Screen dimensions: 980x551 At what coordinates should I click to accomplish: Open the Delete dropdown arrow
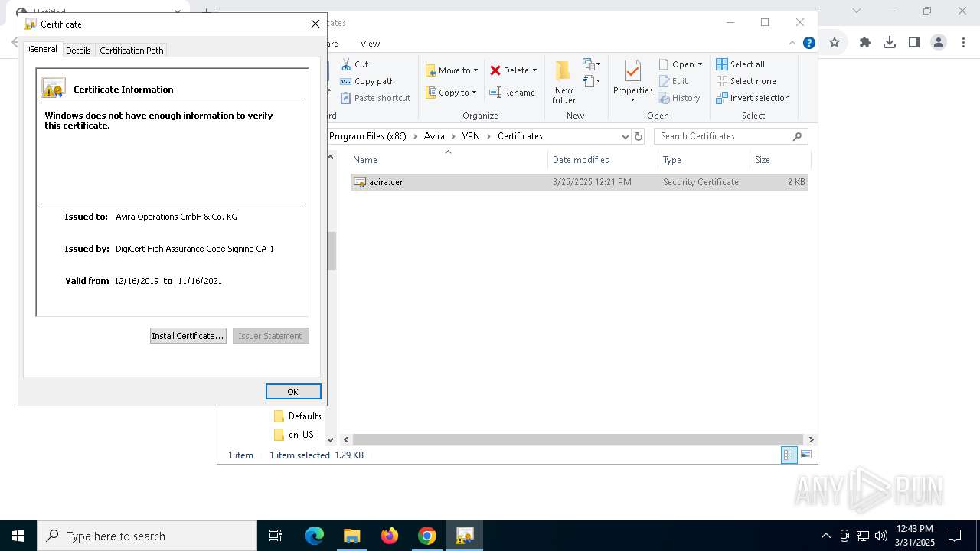click(x=534, y=70)
